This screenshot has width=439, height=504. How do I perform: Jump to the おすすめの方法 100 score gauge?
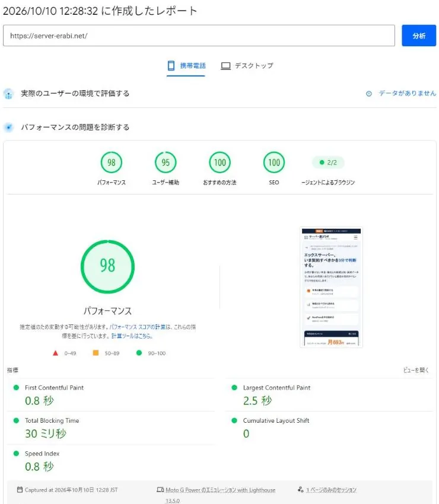220,162
